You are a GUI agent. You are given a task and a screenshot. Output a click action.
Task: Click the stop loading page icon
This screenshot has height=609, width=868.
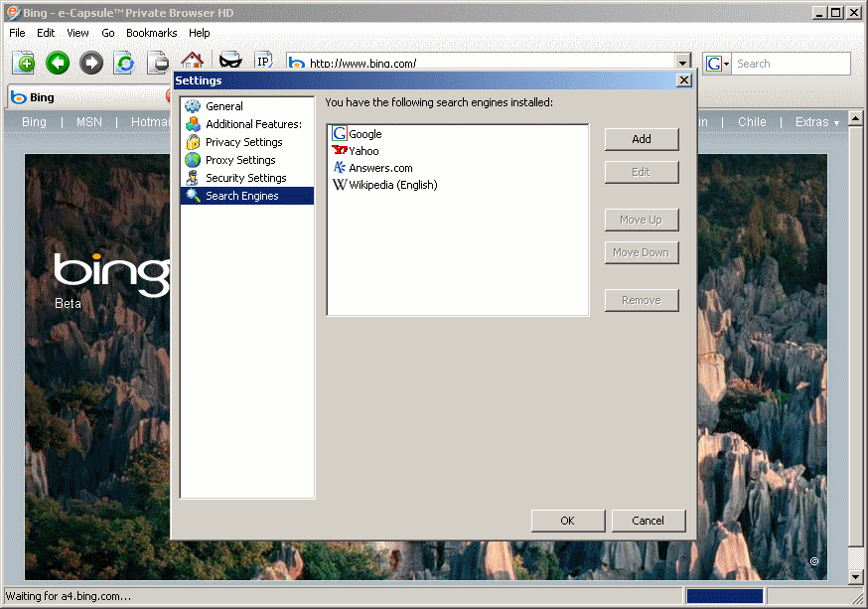158,64
